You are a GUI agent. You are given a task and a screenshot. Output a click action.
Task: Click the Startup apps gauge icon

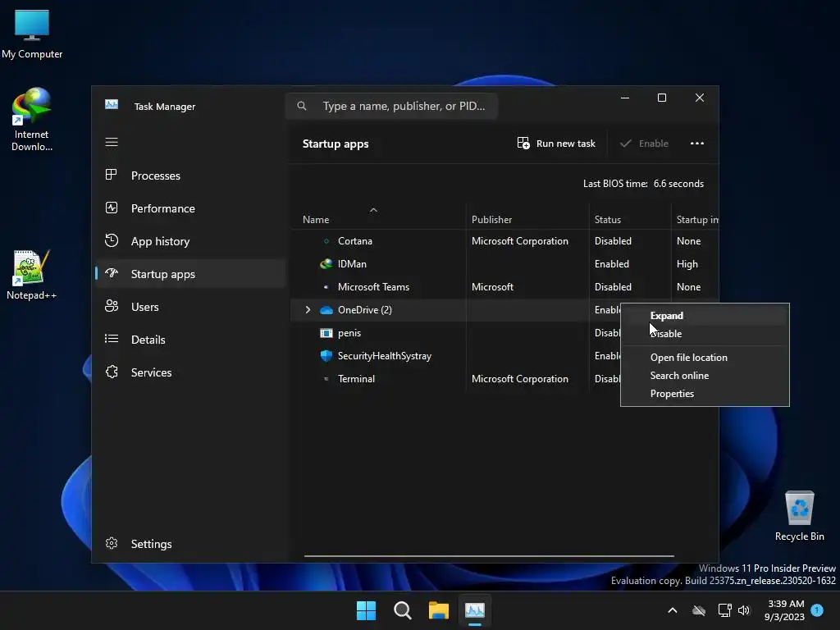[112, 272]
